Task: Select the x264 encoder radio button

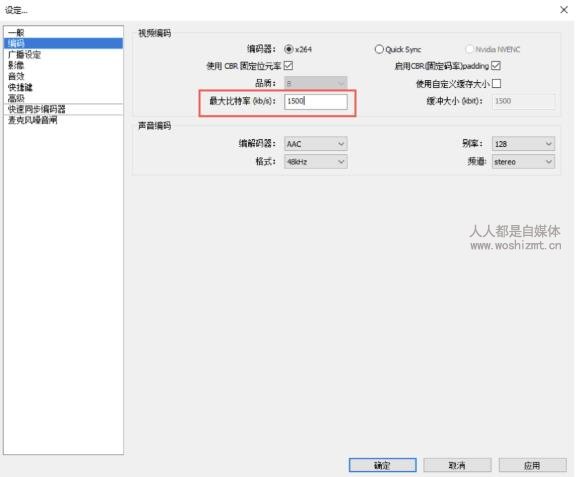Action: coord(289,49)
